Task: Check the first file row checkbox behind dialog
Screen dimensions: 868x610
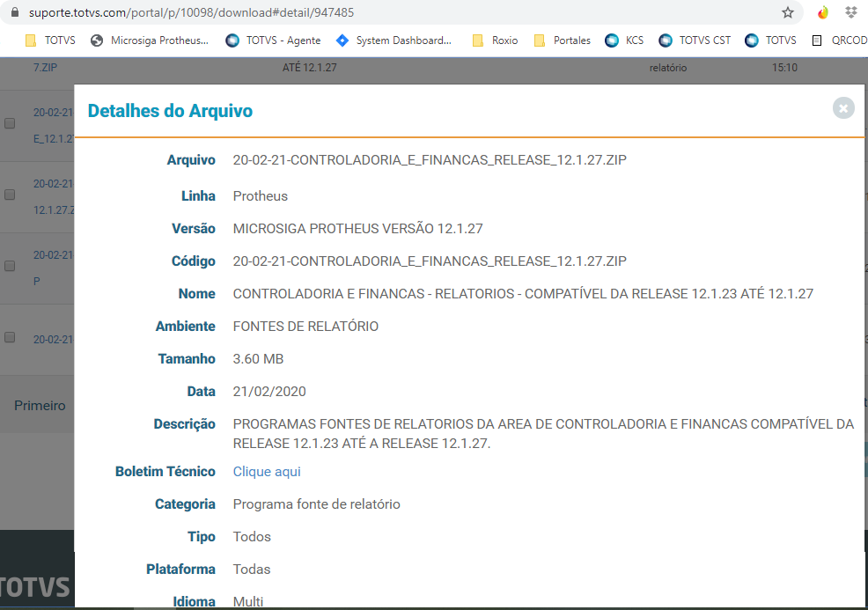Action: (10, 123)
